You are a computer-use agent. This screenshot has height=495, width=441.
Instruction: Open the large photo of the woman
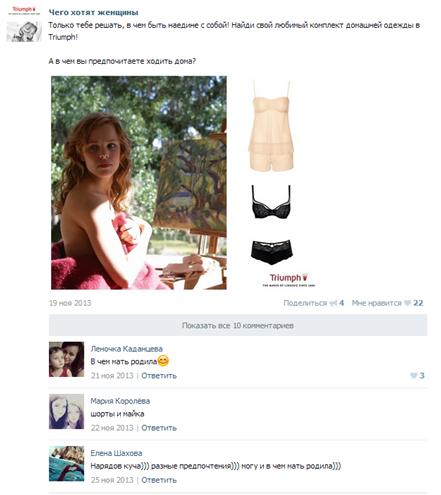(139, 183)
